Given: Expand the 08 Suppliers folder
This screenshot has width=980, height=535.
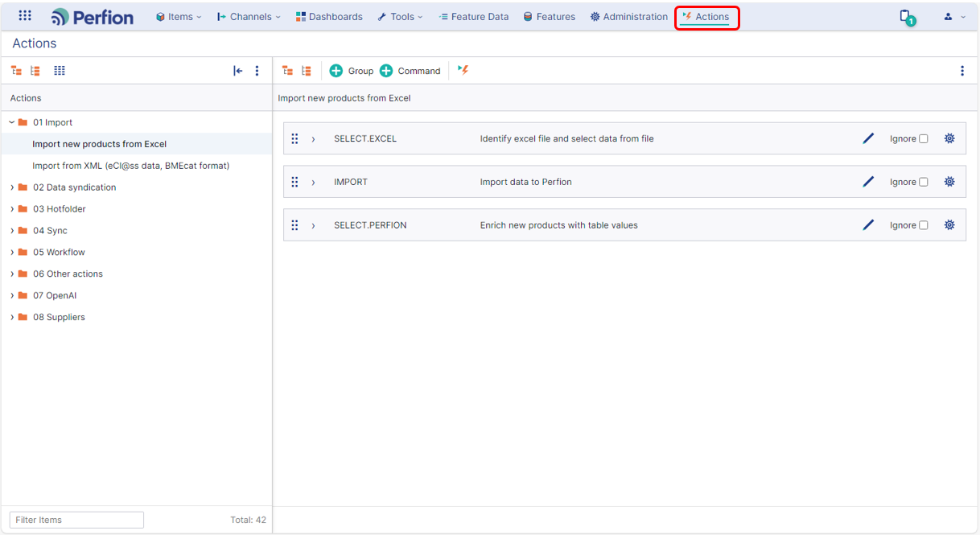Looking at the screenshot, I should pos(12,318).
